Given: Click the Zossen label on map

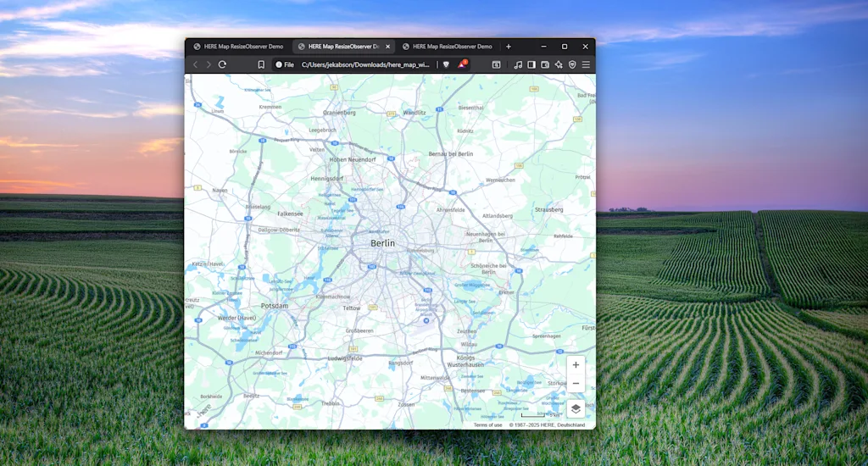Looking at the screenshot, I should coord(406,404).
